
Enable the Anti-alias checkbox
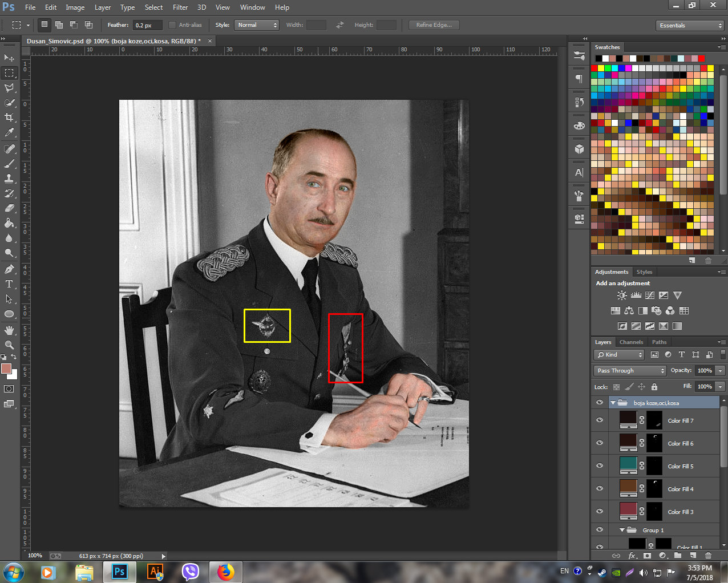pyautogui.click(x=172, y=25)
